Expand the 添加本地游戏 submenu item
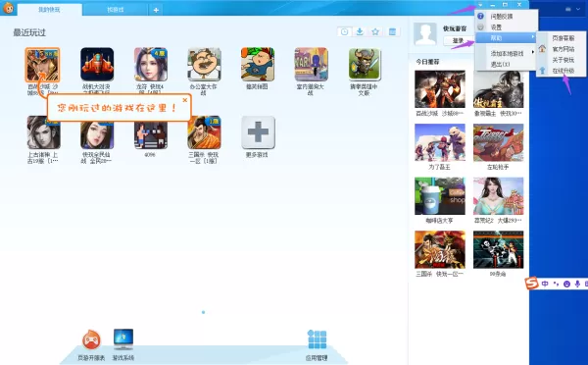Image resolution: width=588 pixels, height=365 pixels. tap(507, 54)
